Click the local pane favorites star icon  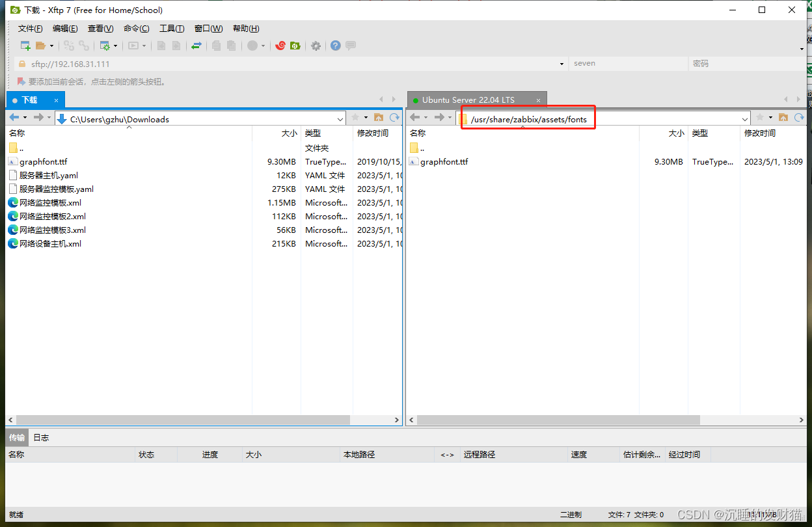tap(355, 118)
